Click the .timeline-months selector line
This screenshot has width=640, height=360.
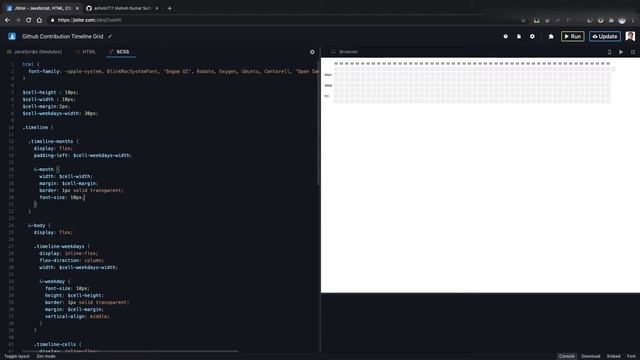pyautogui.click(x=53, y=141)
